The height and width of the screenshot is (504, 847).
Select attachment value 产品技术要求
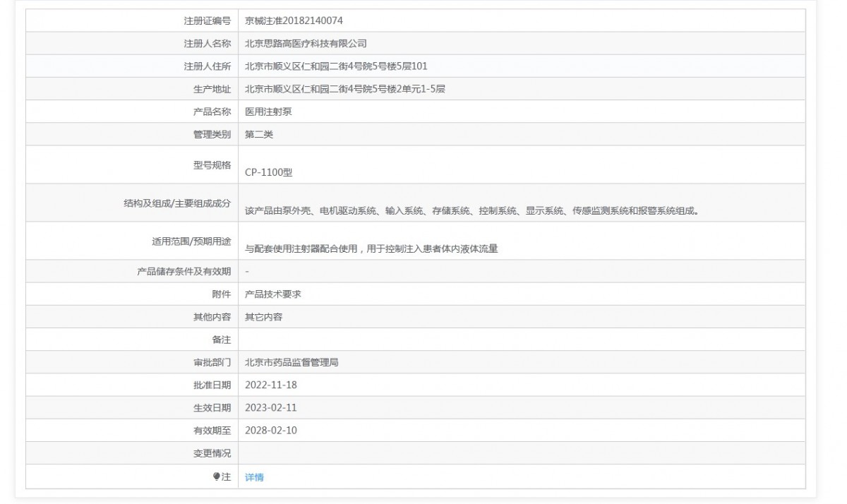(x=273, y=294)
